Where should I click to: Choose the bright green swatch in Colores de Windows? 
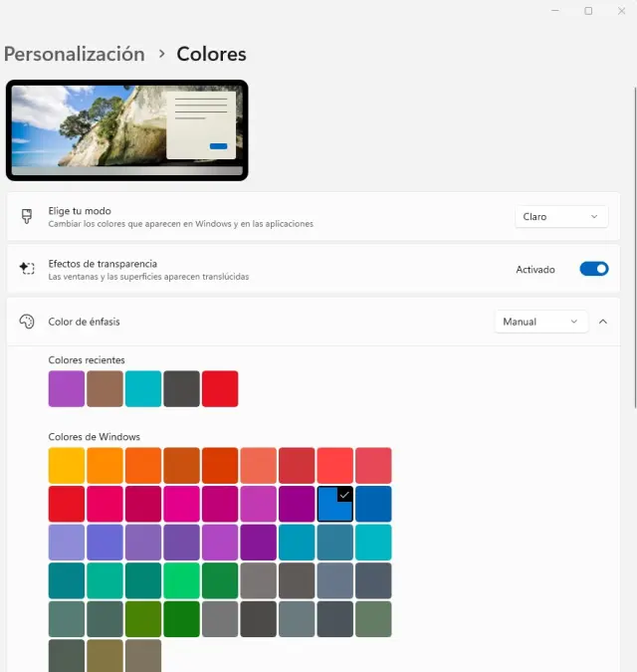181,581
